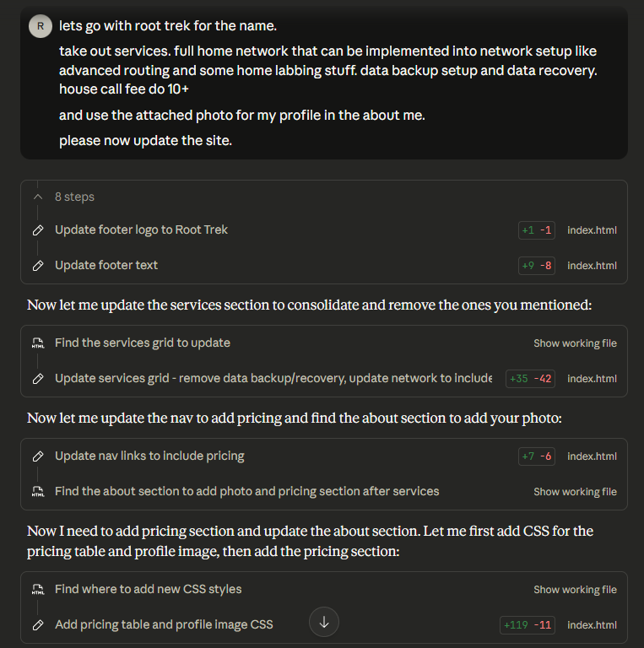Open index.html from Update nav links step

click(x=592, y=456)
